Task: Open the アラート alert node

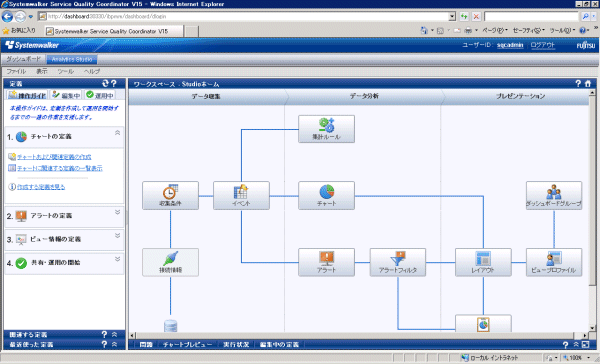Action: (326, 262)
